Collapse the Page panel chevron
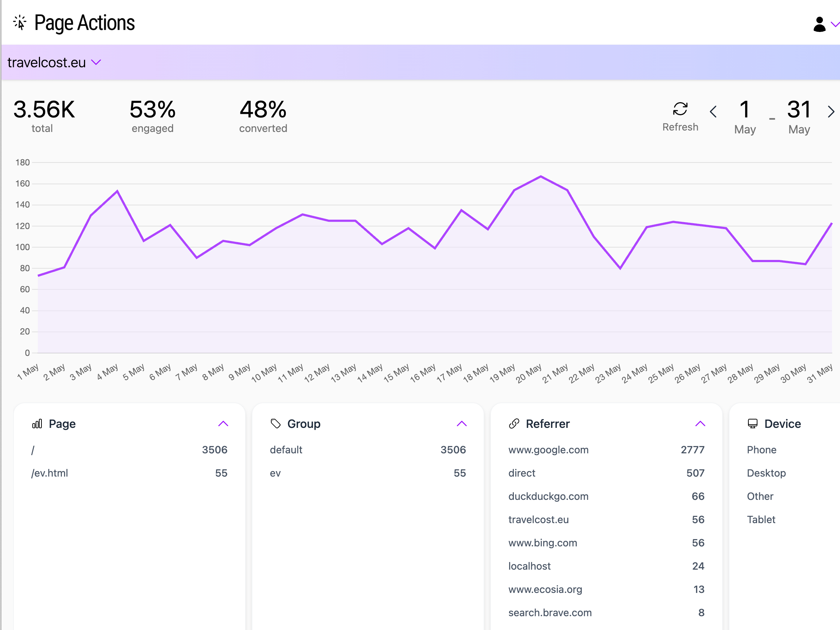Viewport: 840px width, 630px height. click(223, 424)
